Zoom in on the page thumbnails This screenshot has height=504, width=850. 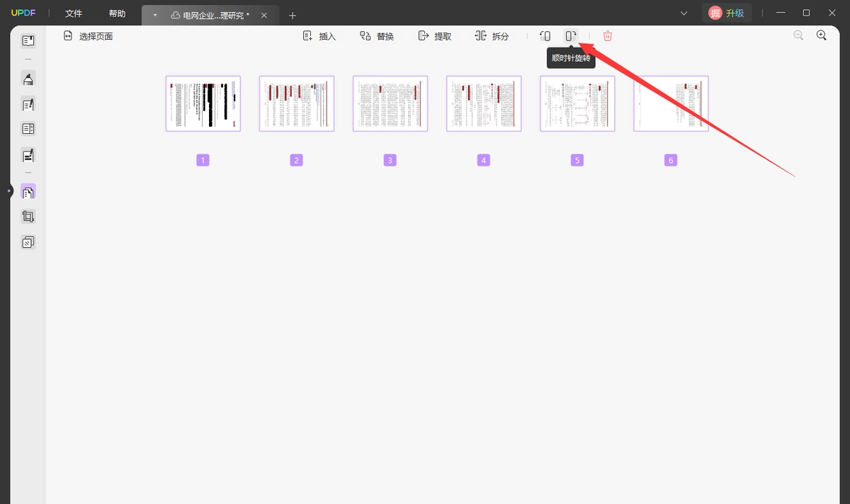click(x=822, y=35)
